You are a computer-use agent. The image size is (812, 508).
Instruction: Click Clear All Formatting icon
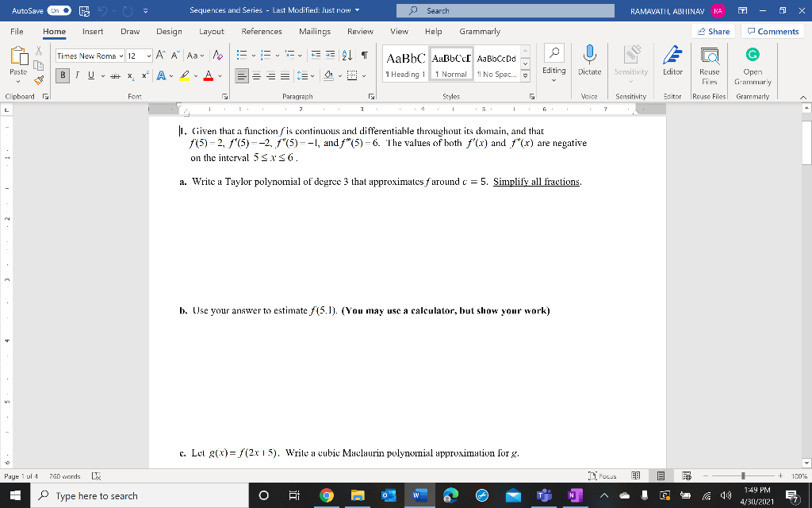tap(218, 56)
